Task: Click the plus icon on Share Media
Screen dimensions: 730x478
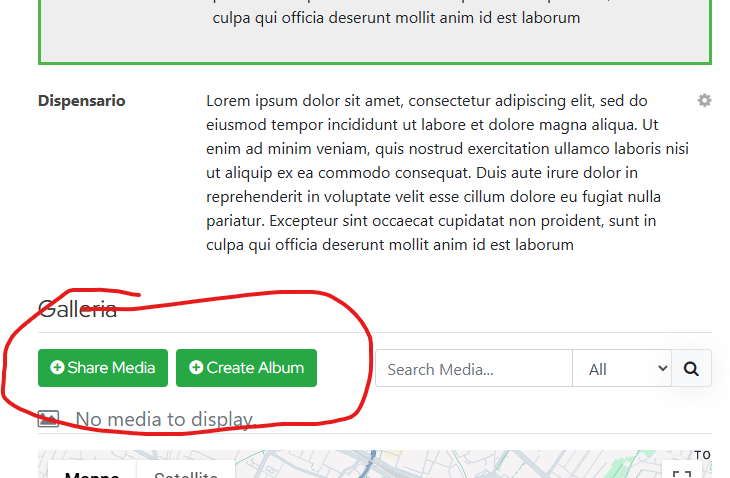Action: click(x=57, y=368)
